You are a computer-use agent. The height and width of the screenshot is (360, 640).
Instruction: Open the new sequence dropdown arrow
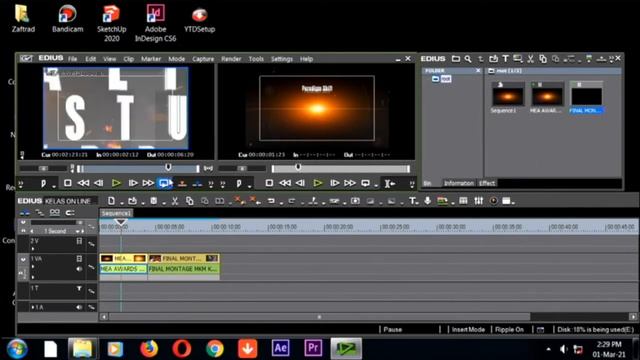(x=122, y=202)
